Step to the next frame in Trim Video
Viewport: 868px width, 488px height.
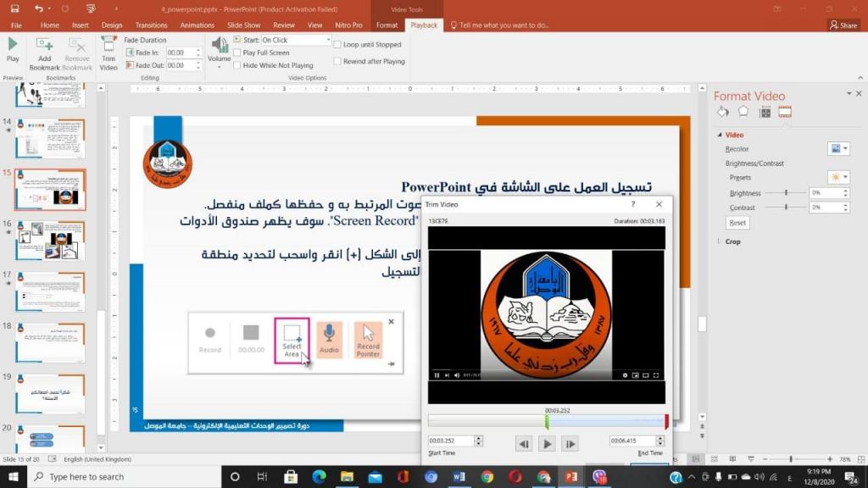pyautogui.click(x=570, y=443)
